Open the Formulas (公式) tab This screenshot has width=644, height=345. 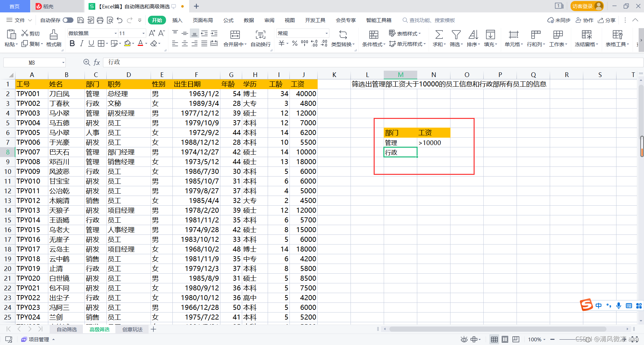click(228, 20)
